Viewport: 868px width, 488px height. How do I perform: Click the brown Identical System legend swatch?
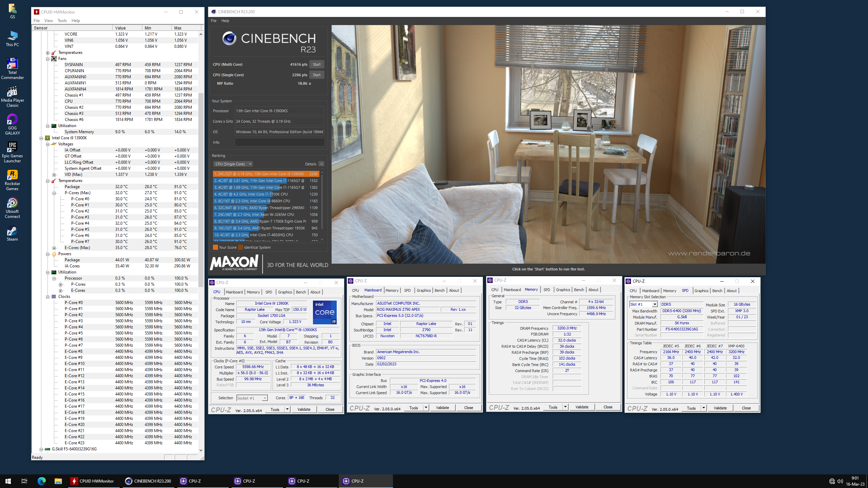pos(241,247)
